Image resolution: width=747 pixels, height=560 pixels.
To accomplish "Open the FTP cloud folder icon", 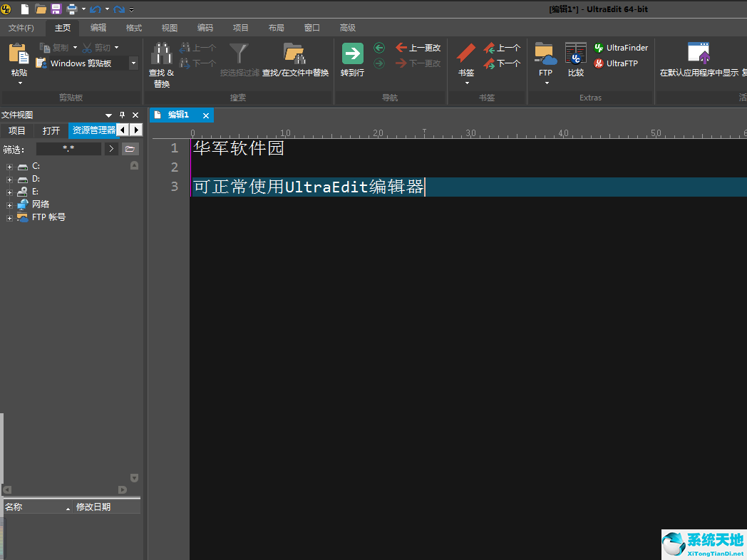I will [x=545, y=53].
